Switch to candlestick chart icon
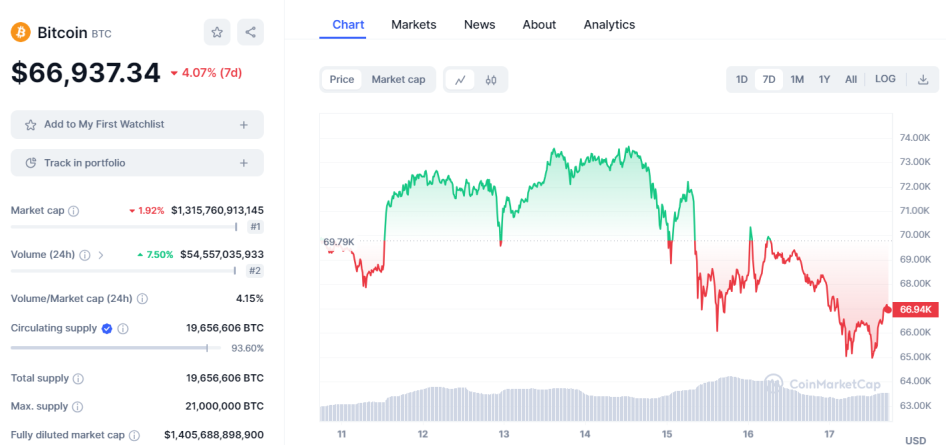 tap(491, 80)
